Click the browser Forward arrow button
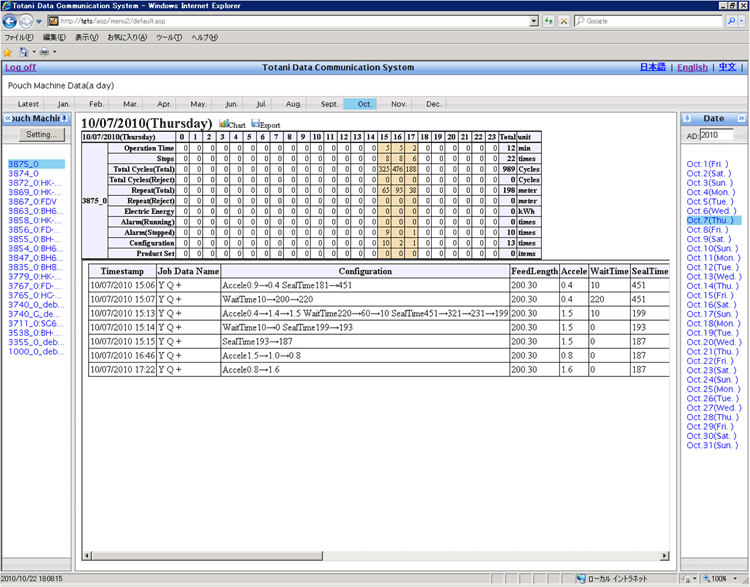The height and width of the screenshot is (587, 750). [26, 21]
